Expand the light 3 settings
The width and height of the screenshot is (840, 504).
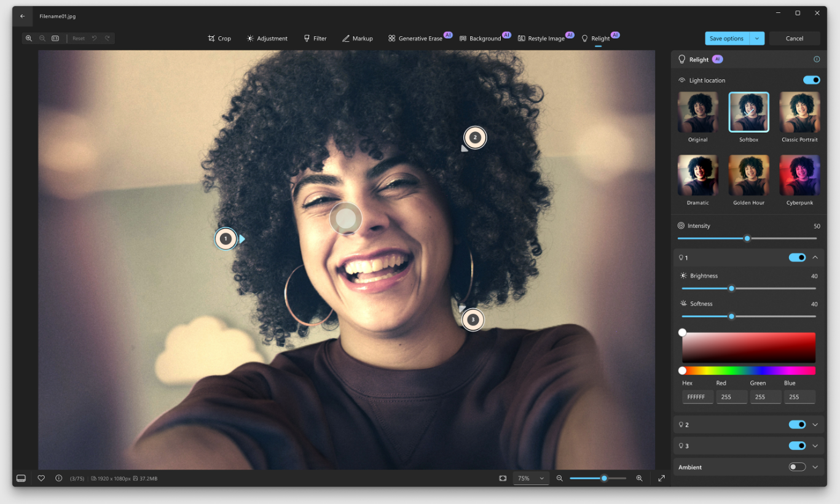tap(815, 446)
